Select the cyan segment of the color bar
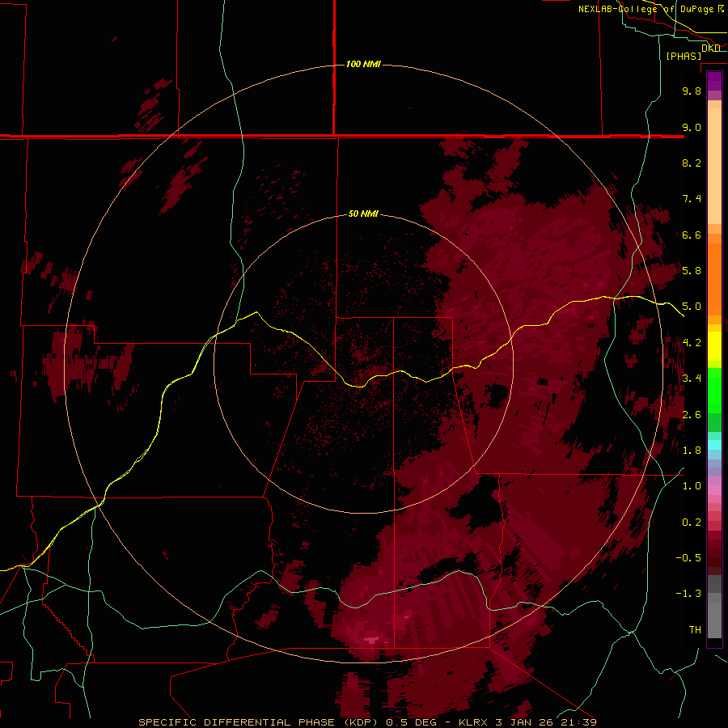728x728 pixels. pos(714,445)
